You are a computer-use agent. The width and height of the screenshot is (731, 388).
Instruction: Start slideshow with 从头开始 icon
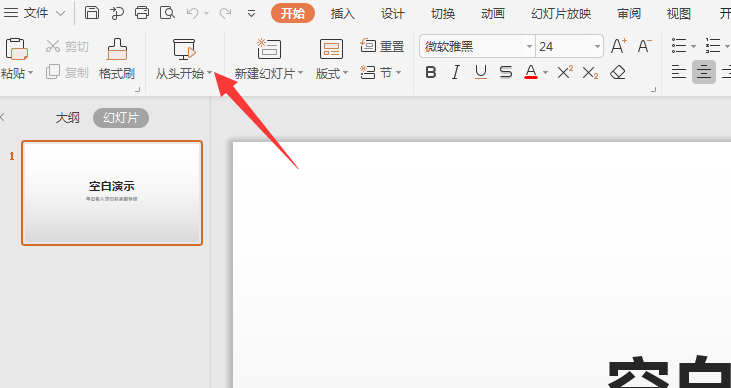click(184, 49)
